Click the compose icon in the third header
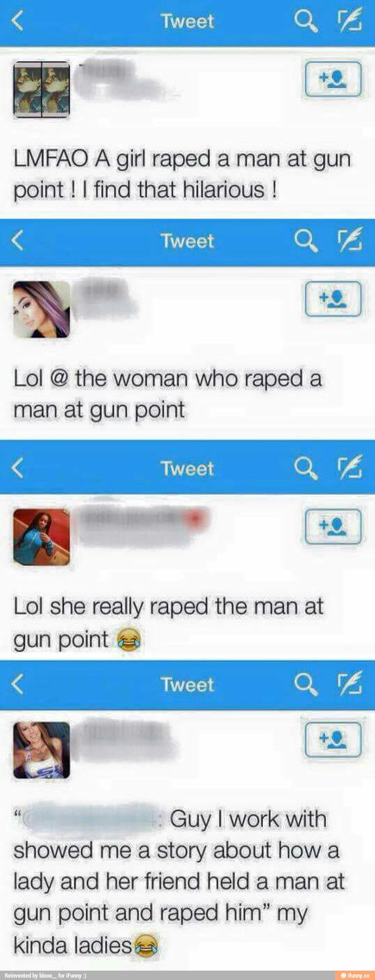375x980 pixels. (x=350, y=467)
